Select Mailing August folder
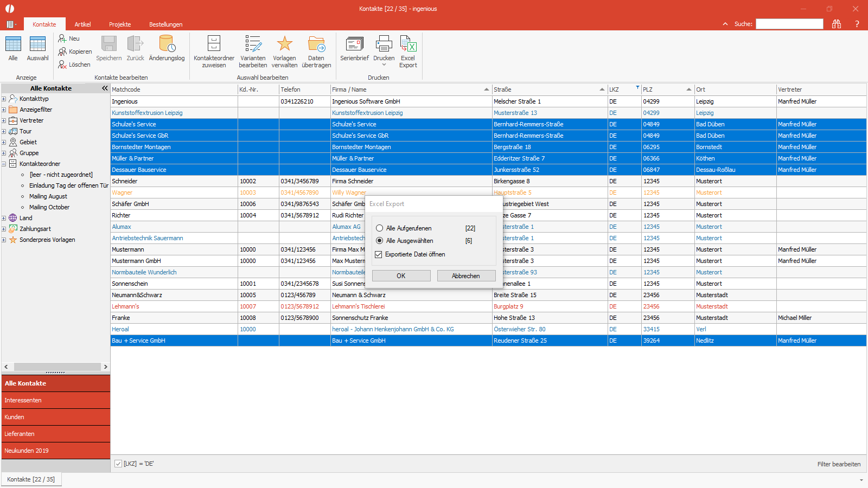 click(x=48, y=196)
